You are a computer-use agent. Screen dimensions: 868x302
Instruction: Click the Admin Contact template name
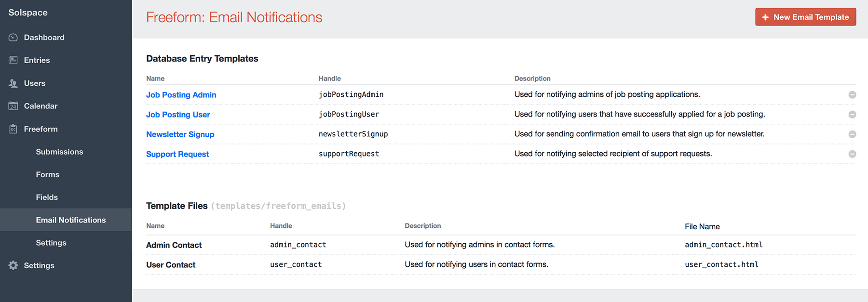174,245
